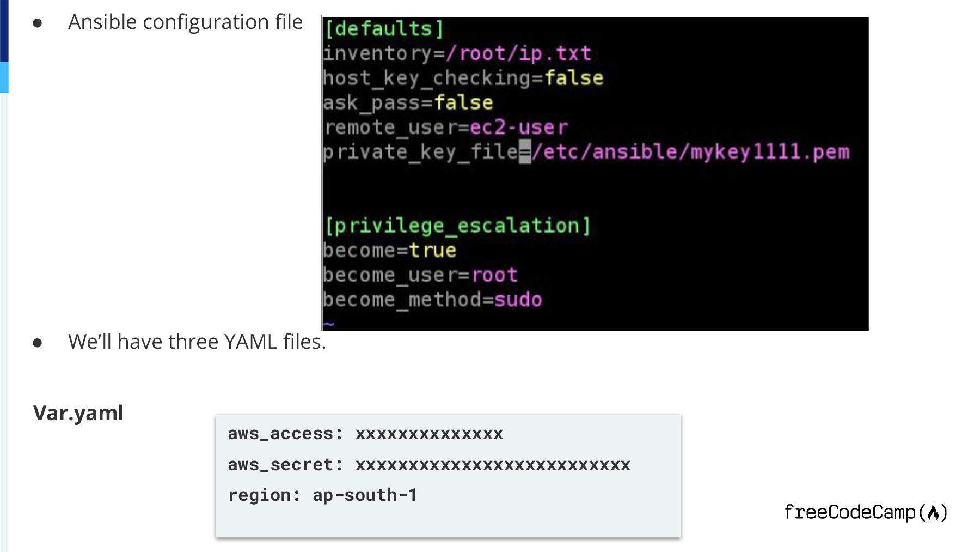
Task: Click the become_method=sudo line
Action: [x=433, y=299]
